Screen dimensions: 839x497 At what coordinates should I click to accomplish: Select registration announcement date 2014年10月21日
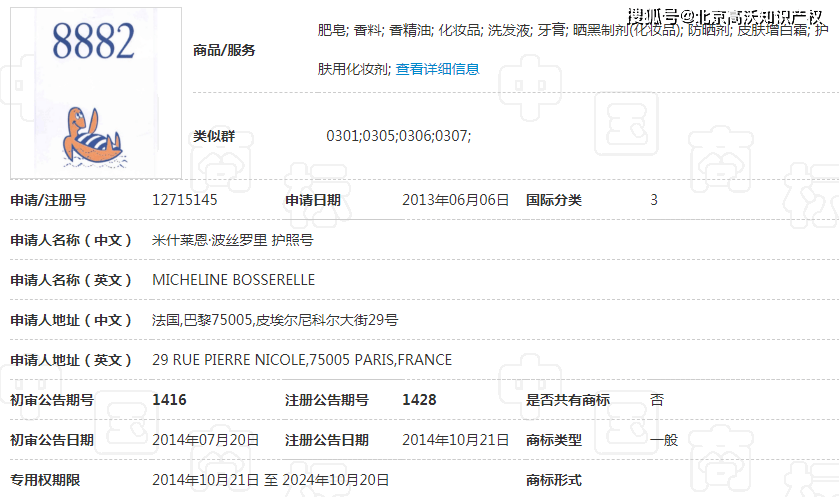(x=455, y=440)
